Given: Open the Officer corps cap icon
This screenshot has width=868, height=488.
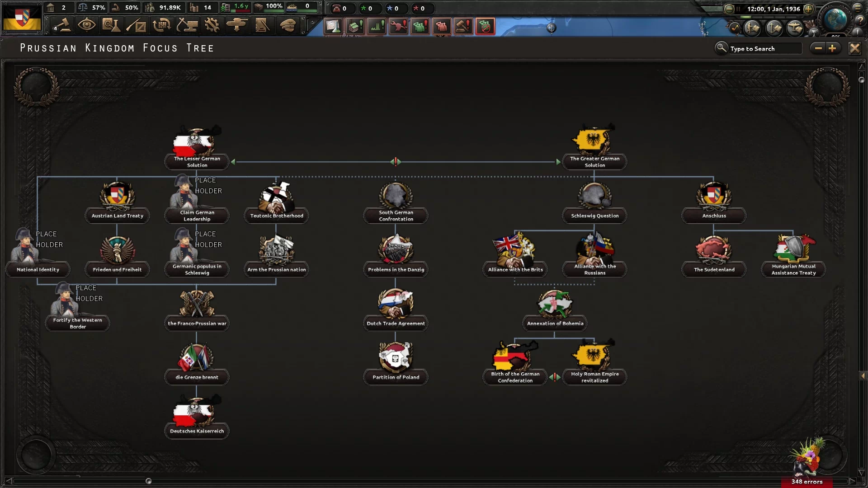Looking at the screenshot, I should pos(288,25).
